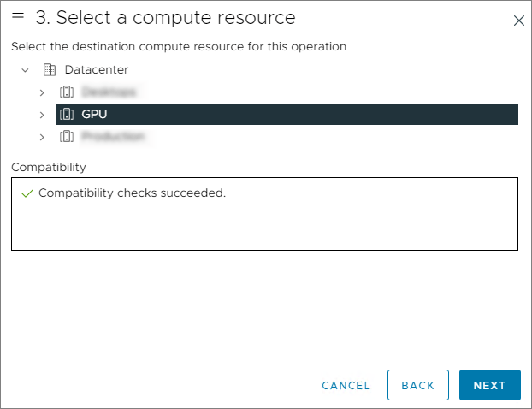The height and width of the screenshot is (409, 532).
Task: Click the green compatibility checkmark icon
Action: pyautogui.click(x=27, y=193)
